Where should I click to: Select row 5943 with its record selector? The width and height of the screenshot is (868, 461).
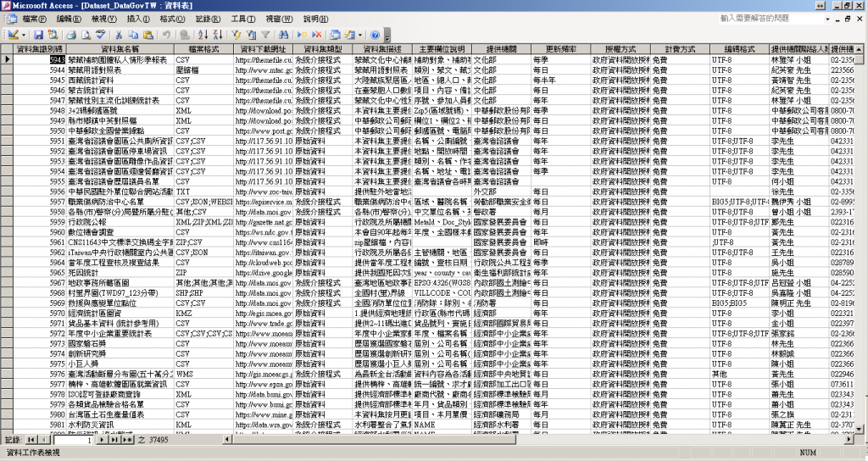[7, 59]
